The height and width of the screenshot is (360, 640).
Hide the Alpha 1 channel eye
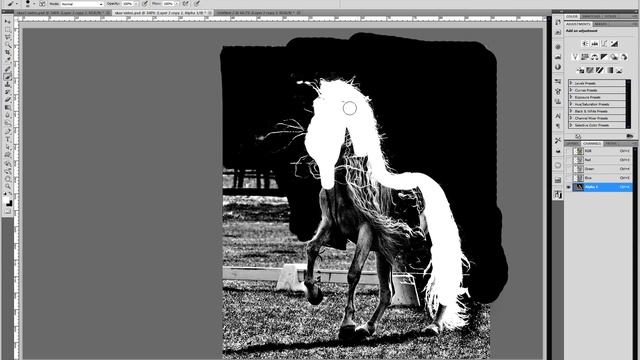pyautogui.click(x=569, y=187)
